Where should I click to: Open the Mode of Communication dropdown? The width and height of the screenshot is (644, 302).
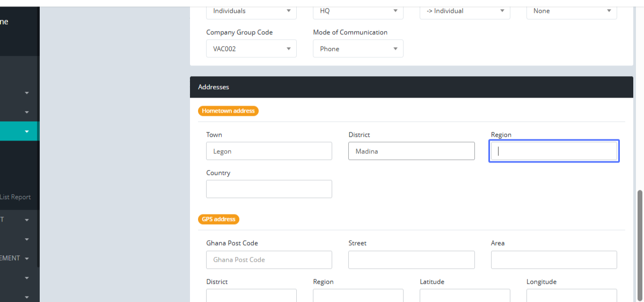[358, 49]
